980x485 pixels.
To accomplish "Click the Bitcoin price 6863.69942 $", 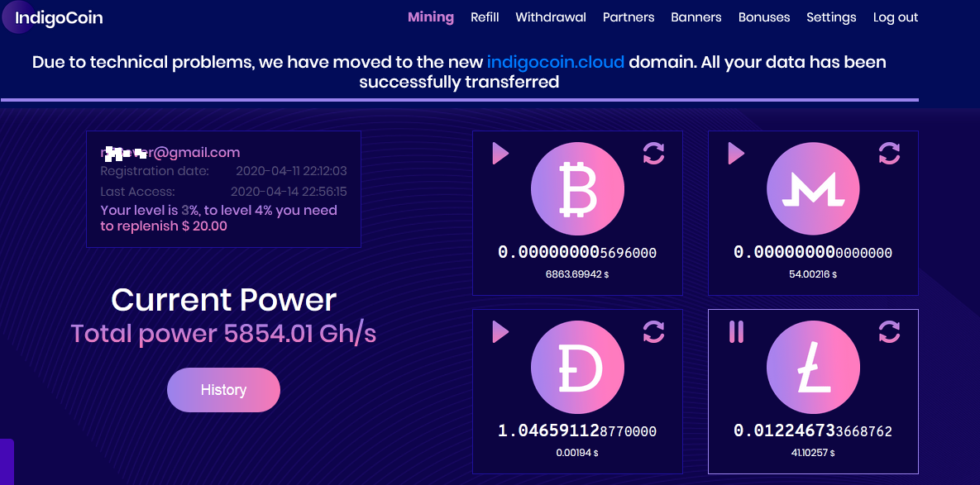I will 577,274.
